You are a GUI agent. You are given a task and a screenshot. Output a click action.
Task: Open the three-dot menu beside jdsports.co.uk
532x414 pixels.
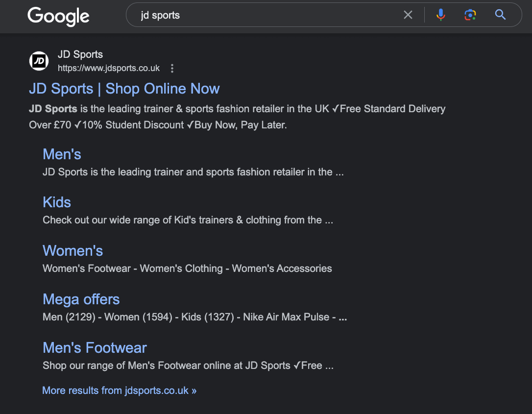[x=172, y=69]
